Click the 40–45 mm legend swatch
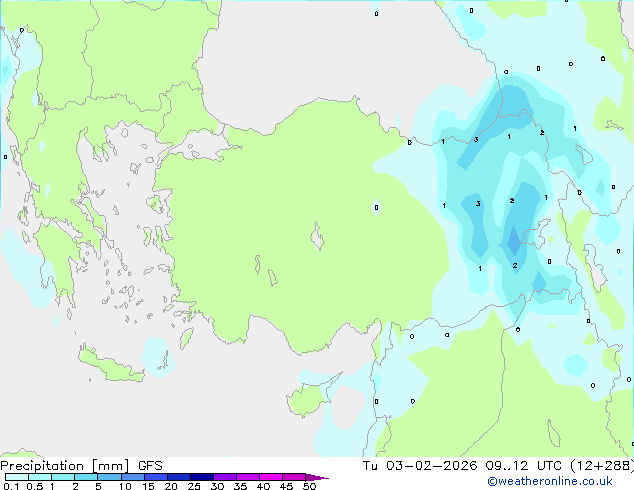 point(271,477)
